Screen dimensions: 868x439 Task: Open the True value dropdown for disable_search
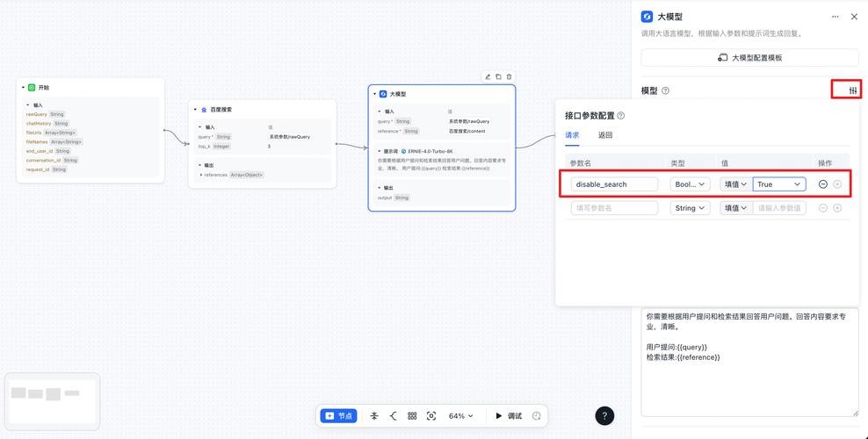[779, 184]
